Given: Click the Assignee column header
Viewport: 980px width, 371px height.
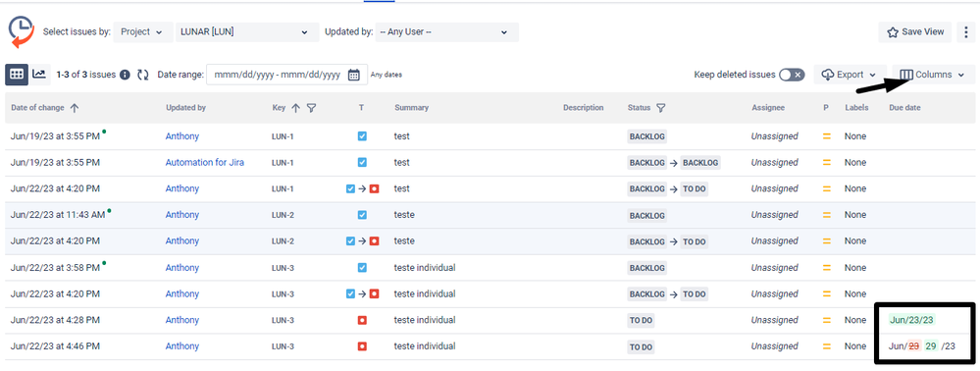Looking at the screenshot, I should click(767, 108).
